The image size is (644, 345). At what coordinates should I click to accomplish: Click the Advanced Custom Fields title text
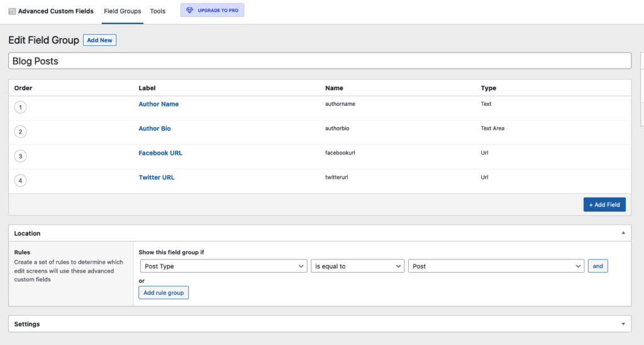(x=56, y=11)
